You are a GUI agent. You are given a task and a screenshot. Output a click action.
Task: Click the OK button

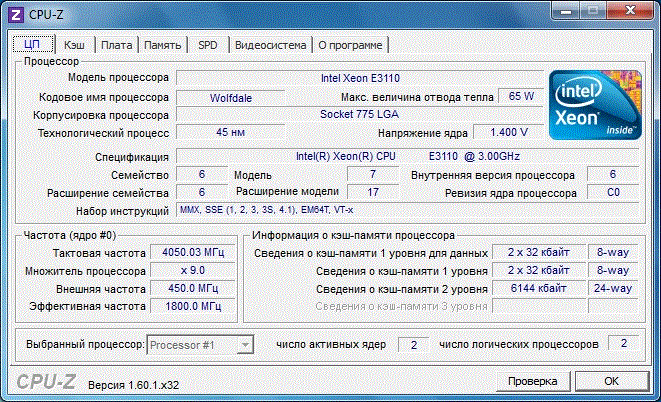point(611,381)
